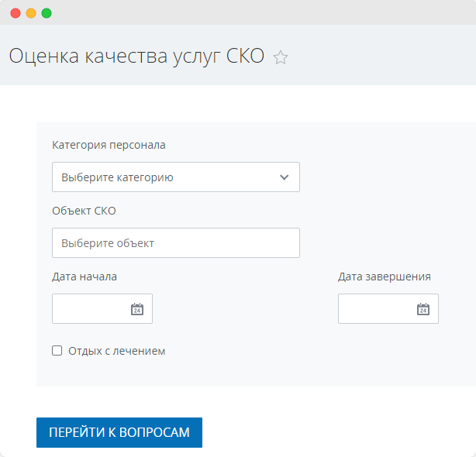The width and height of the screenshot is (476, 457).
Task: Focus the Дата завершения date input
Action: pyautogui.click(x=388, y=308)
